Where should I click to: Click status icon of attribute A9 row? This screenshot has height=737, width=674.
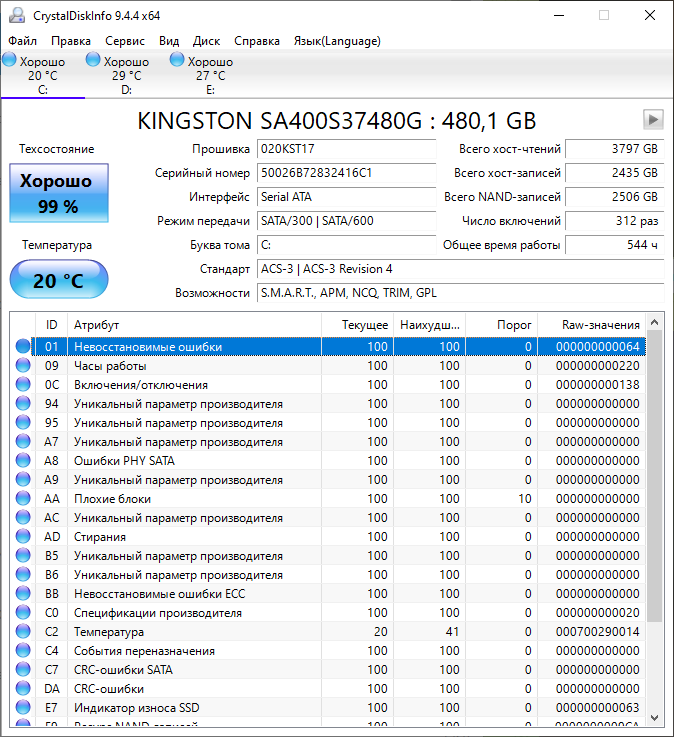pyautogui.click(x=23, y=479)
